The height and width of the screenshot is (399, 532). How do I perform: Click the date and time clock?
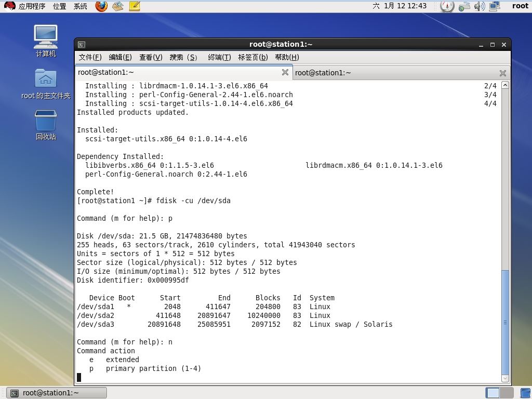click(400, 6)
